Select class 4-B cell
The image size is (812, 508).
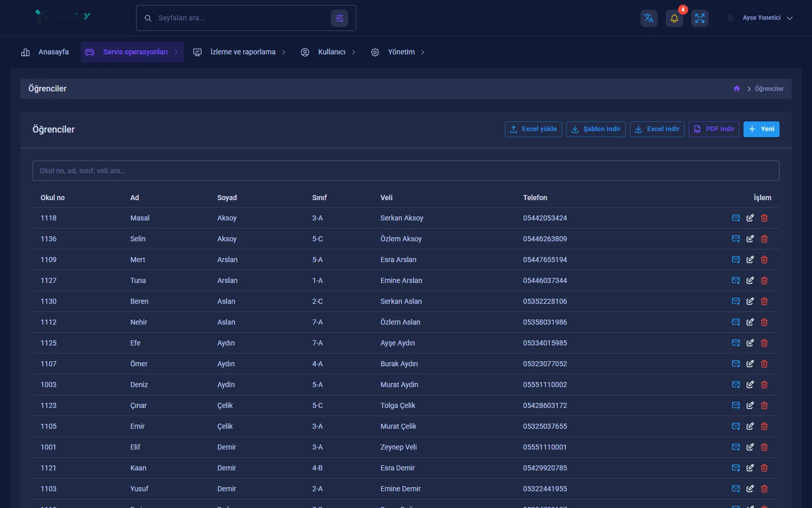[317, 468]
